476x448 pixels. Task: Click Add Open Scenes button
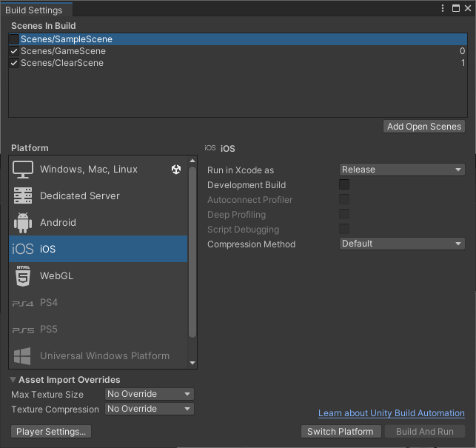[424, 127]
